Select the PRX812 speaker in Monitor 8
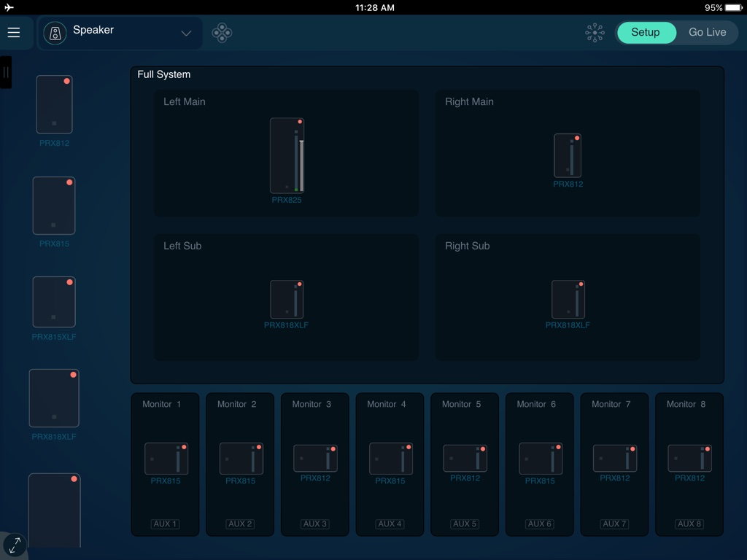 tap(690, 458)
